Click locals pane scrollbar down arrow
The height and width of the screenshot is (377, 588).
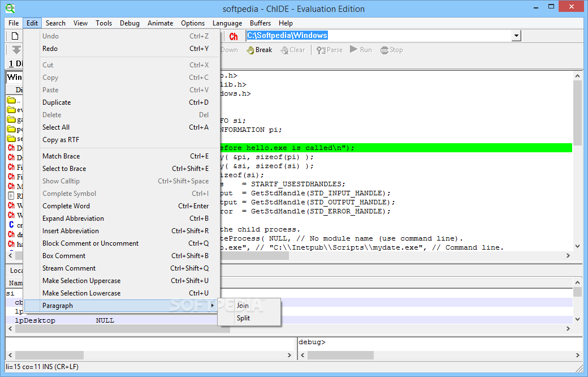577,319
